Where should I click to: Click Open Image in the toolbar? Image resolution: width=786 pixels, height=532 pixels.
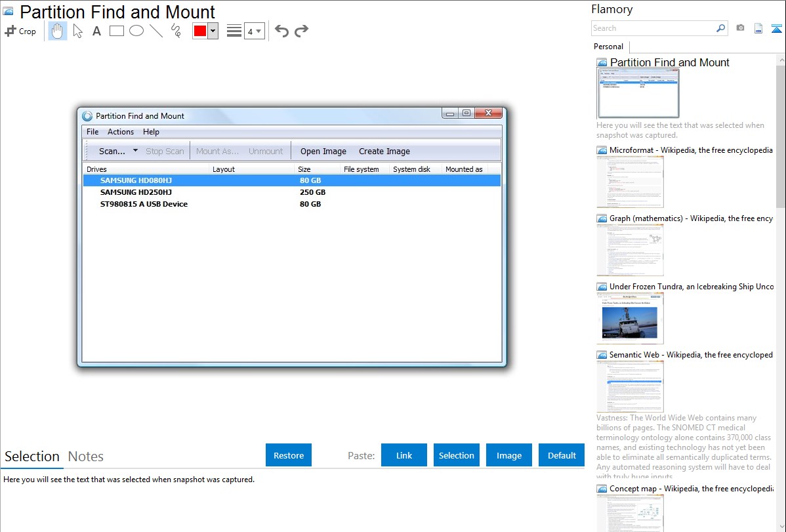tap(323, 151)
